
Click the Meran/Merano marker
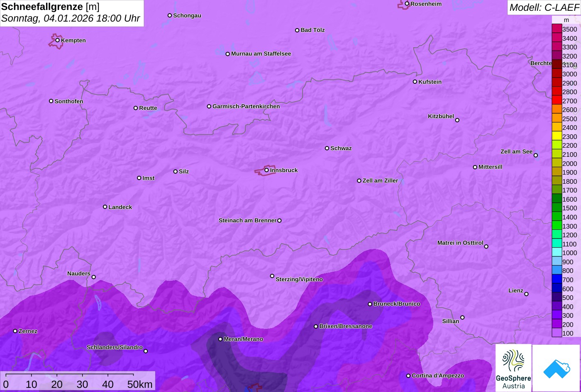[220, 339]
